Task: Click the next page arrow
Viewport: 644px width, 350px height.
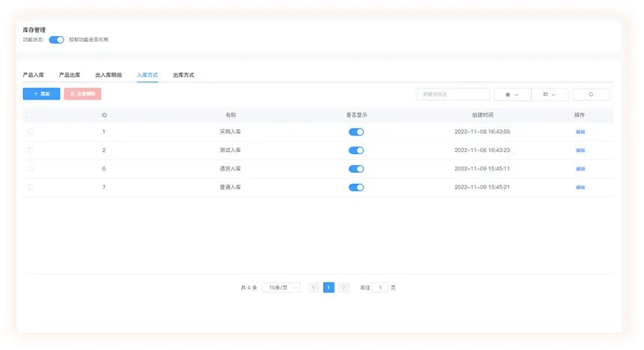Action: [344, 288]
